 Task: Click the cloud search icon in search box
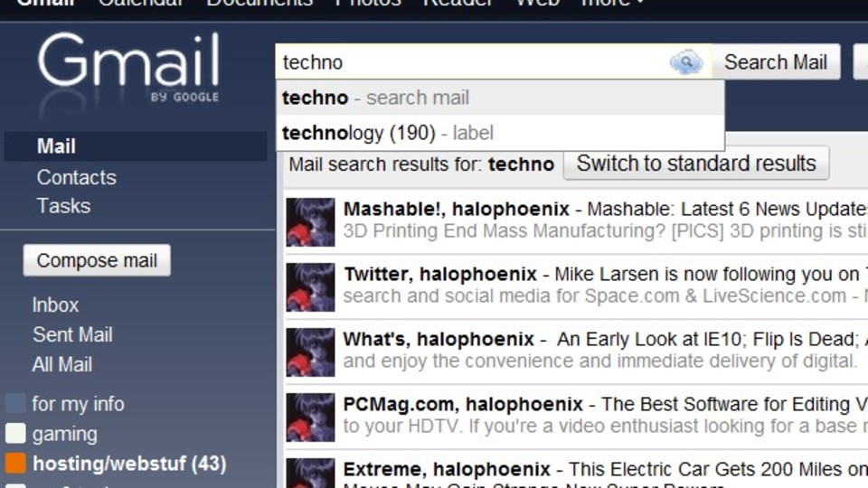click(x=686, y=62)
